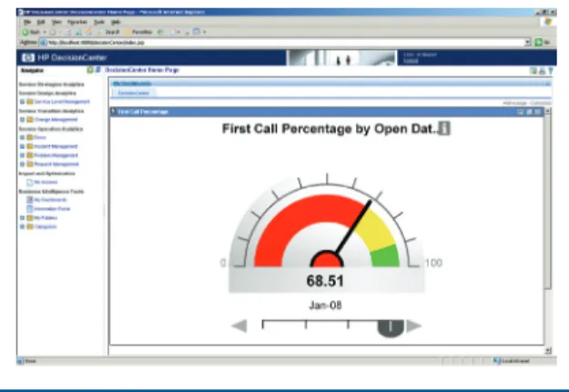The width and height of the screenshot is (569, 392).
Task: Click the Logout link under the user name
Action: click(411, 61)
